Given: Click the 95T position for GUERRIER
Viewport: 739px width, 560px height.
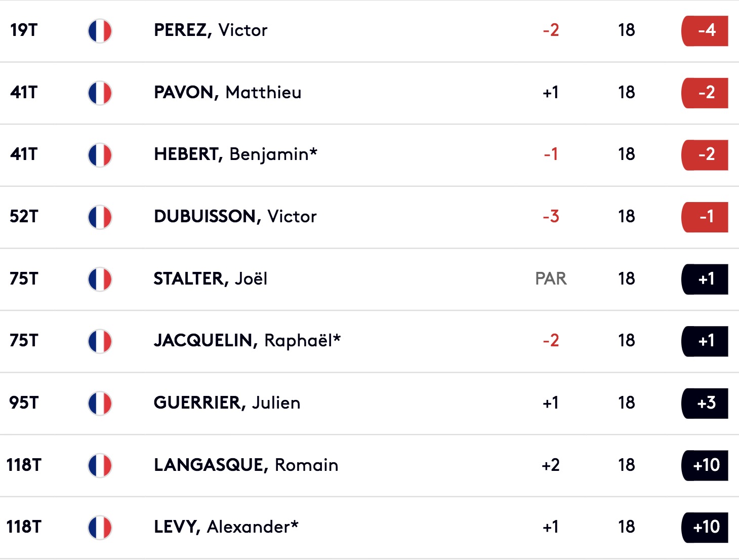Looking at the screenshot, I should [x=24, y=403].
